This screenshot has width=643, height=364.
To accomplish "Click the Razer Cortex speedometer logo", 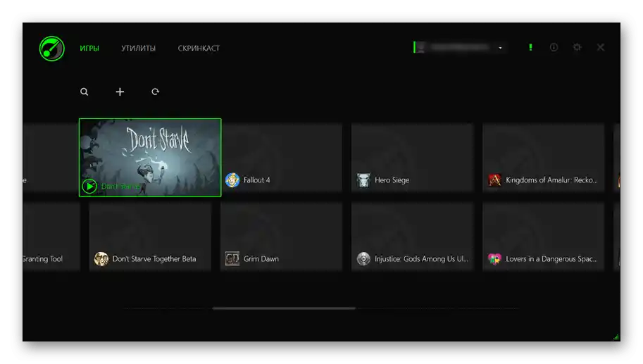I will 51,49.
